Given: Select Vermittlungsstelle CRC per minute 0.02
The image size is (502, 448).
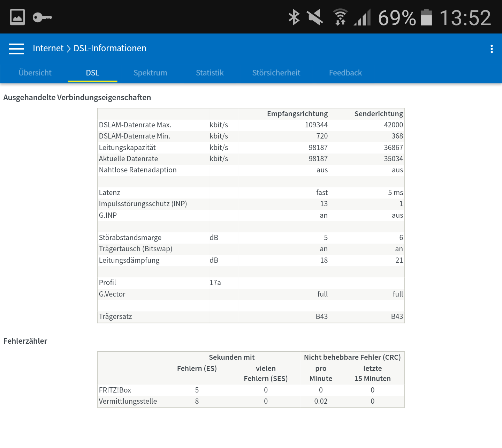Looking at the screenshot, I should (x=321, y=401).
